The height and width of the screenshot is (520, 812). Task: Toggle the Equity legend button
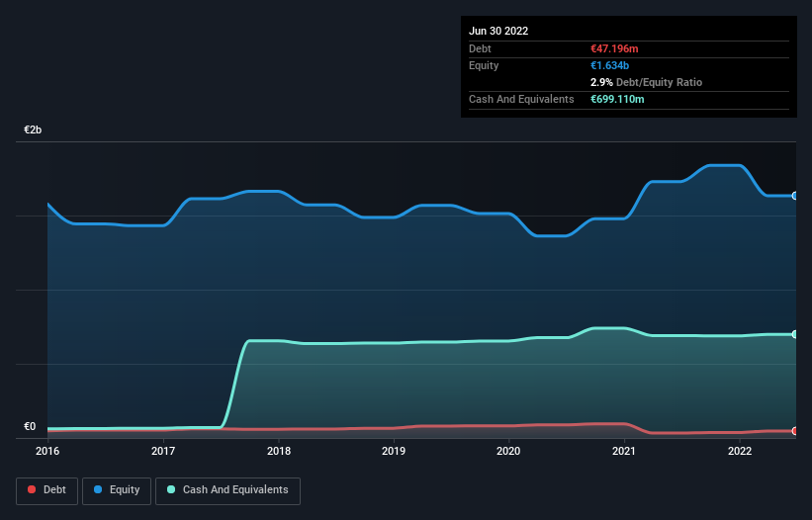coord(117,490)
